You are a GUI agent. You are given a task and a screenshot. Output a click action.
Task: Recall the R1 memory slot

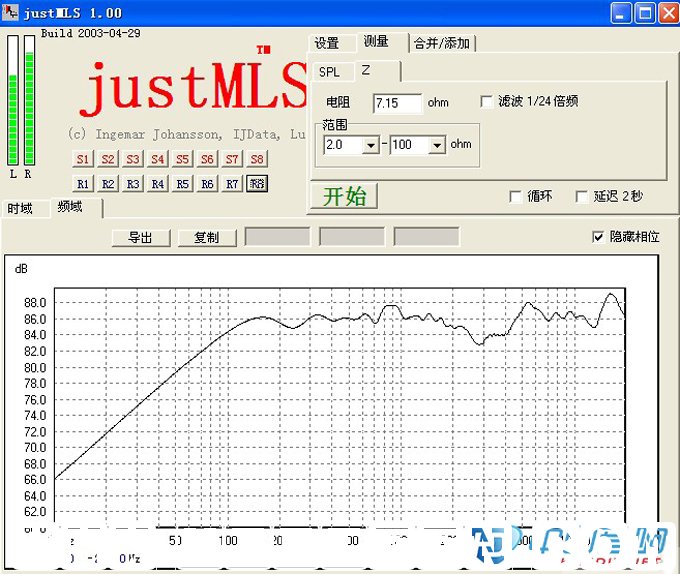(x=83, y=184)
